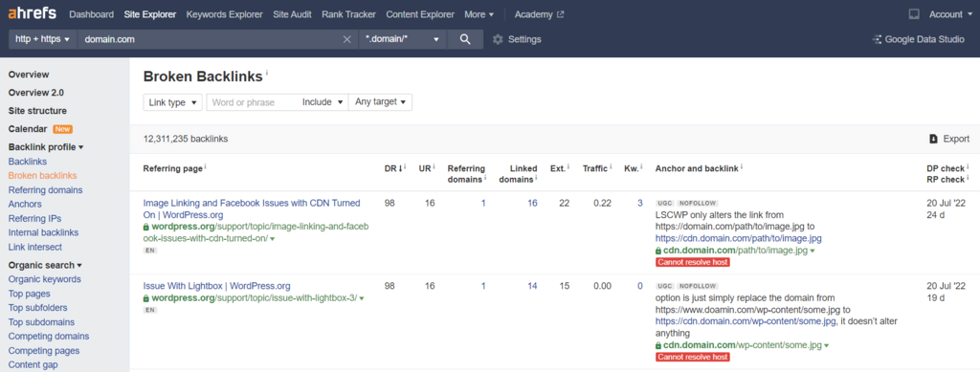Screen dimensions: 980x372
Task: Open Academy external link
Action: 539,13
